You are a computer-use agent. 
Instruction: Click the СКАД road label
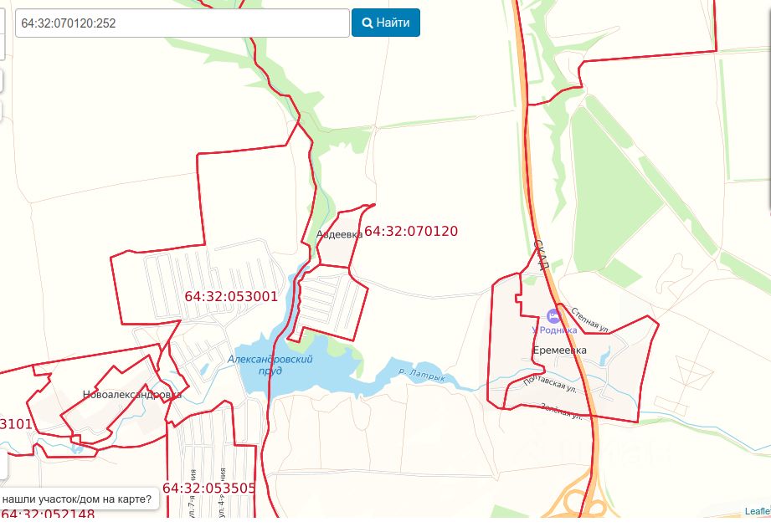(x=541, y=255)
